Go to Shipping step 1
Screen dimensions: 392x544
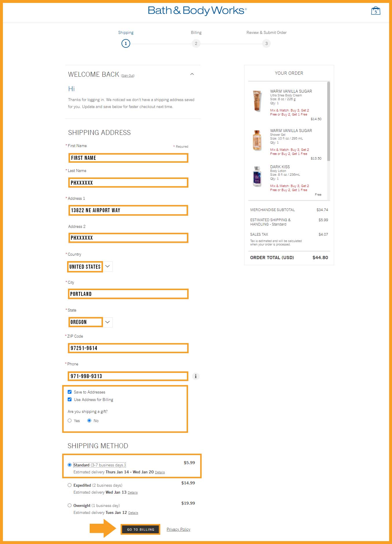(x=126, y=43)
